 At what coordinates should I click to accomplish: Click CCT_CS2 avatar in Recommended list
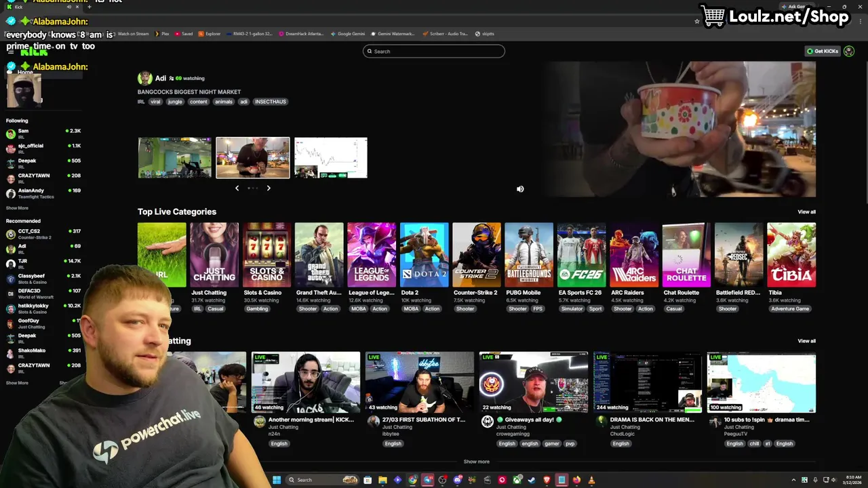10,234
